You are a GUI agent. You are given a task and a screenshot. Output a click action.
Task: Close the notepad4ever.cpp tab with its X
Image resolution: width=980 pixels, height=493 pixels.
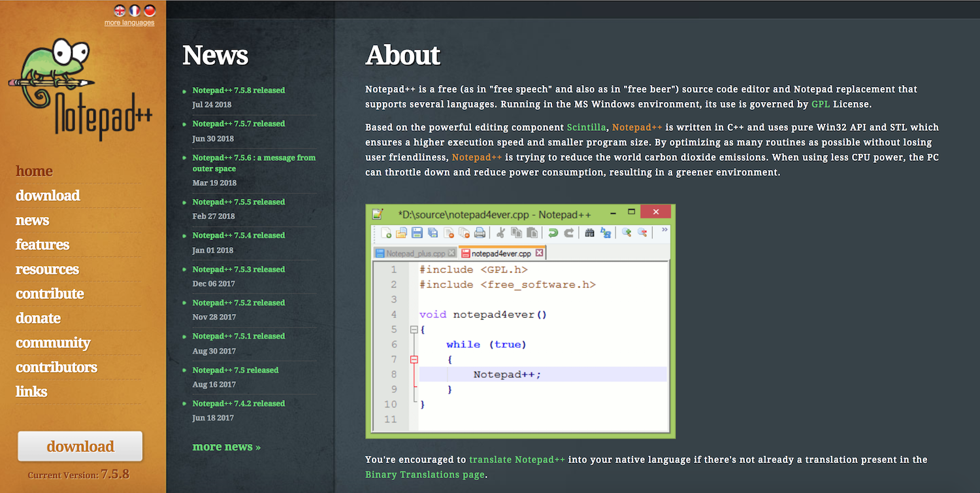click(539, 252)
